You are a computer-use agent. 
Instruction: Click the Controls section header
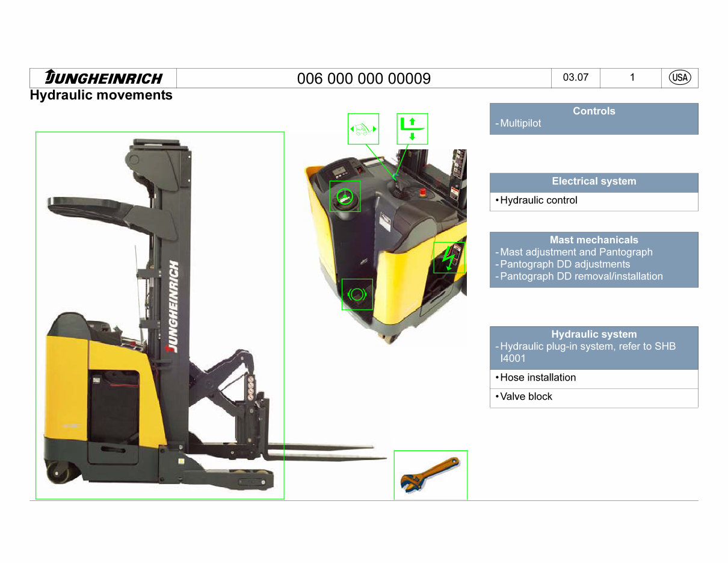click(x=594, y=111)
